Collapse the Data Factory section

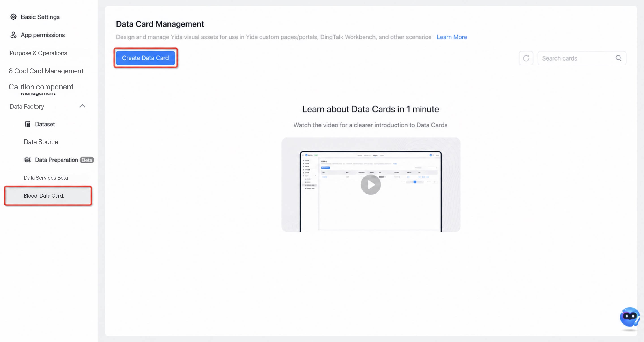pos(82,106)
